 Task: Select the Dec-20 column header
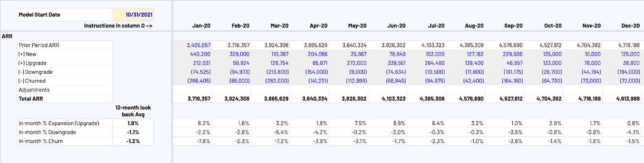pos(630,26)
